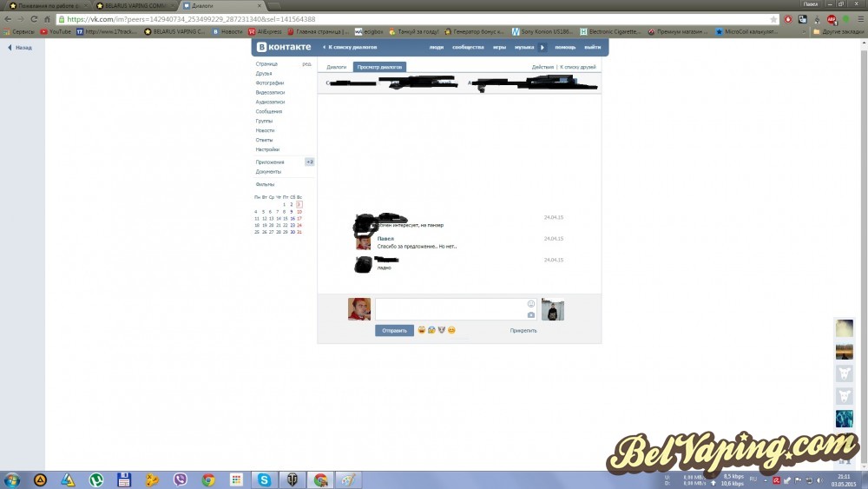Open the emoji smiley picker in message box

pos(531,303)
